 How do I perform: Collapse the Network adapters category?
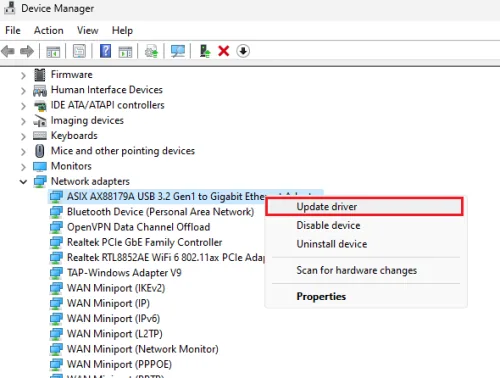[x=23, y=182]
